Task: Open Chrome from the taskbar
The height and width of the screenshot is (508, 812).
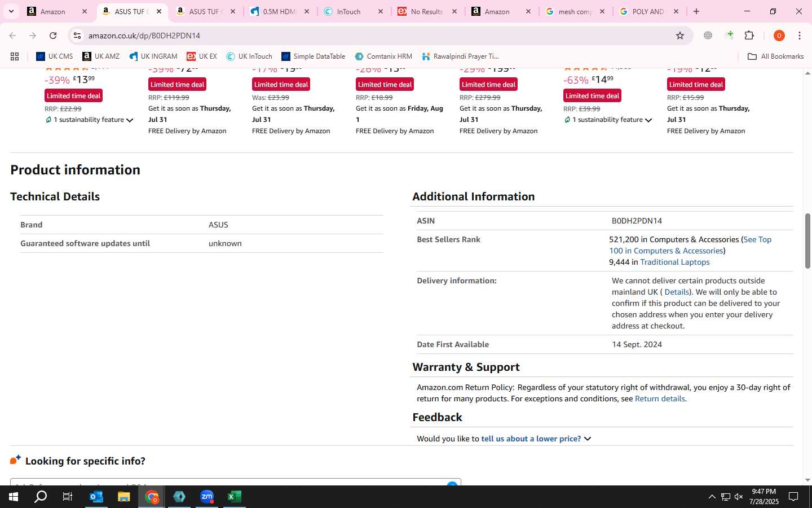Action: pyautogui.click(x=152, y=497)
